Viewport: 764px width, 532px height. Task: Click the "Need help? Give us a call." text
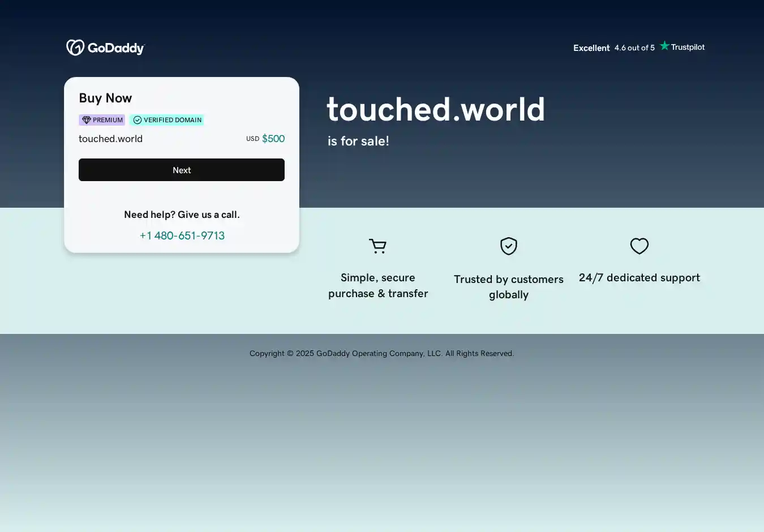(182, 214)
